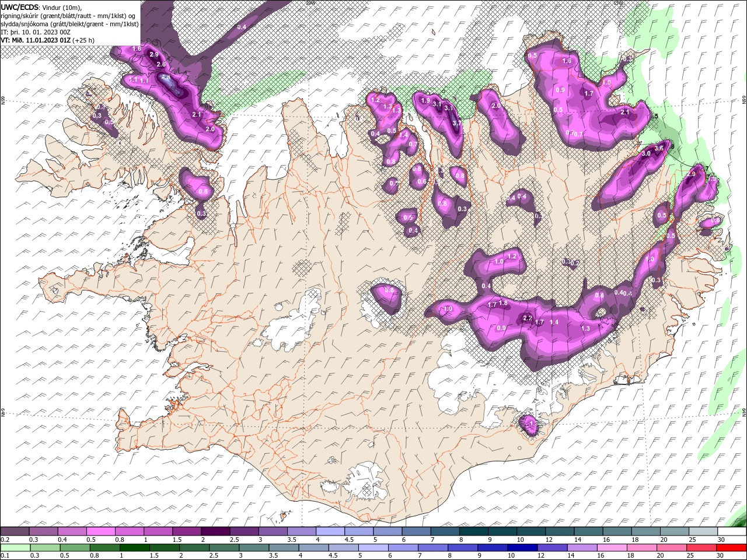
Task: Click upper scale swatch between 0.5 and 0.8
Action: [x=100, y=531]
